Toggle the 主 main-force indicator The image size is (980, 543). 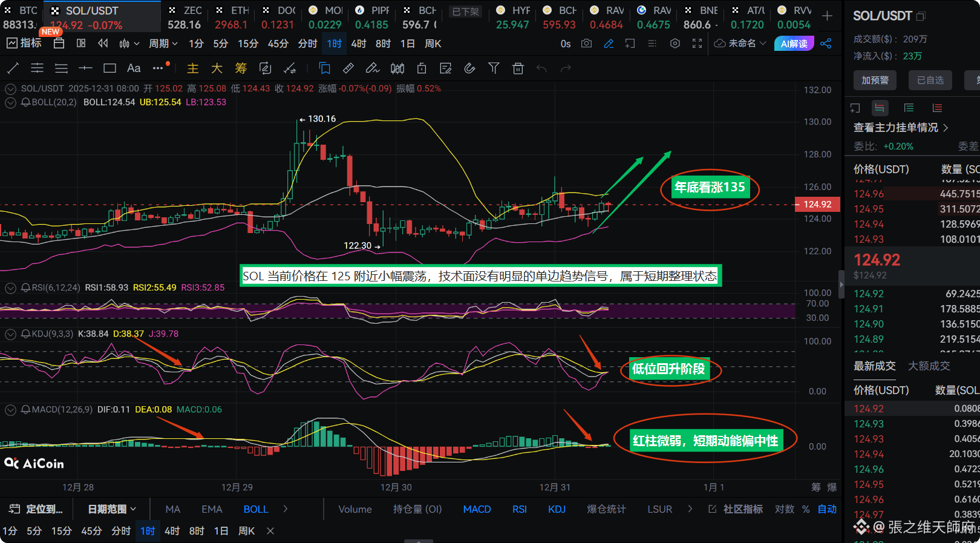coord(193,68)
